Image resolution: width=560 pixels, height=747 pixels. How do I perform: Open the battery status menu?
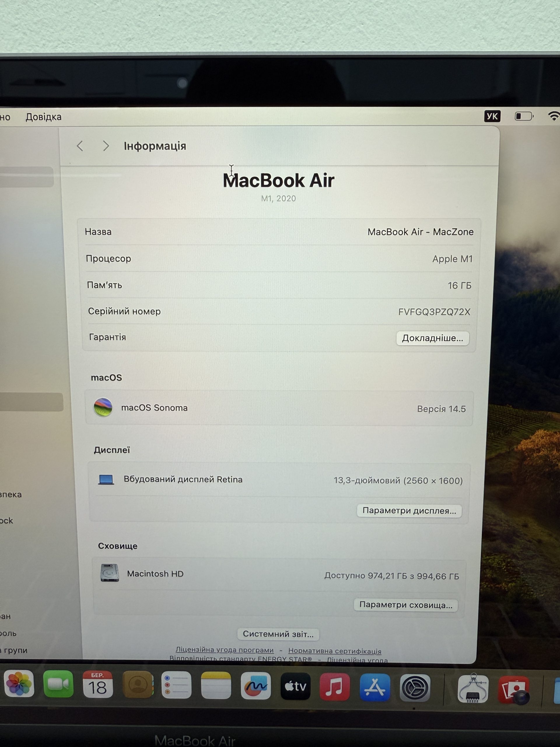[524, 116]
